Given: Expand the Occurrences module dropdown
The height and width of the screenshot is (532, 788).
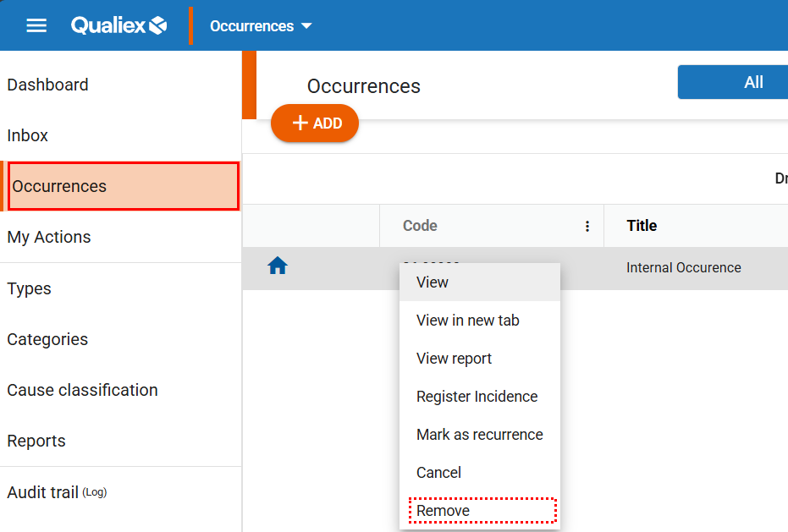Looking at the screenshot, I should pos(261,26).
